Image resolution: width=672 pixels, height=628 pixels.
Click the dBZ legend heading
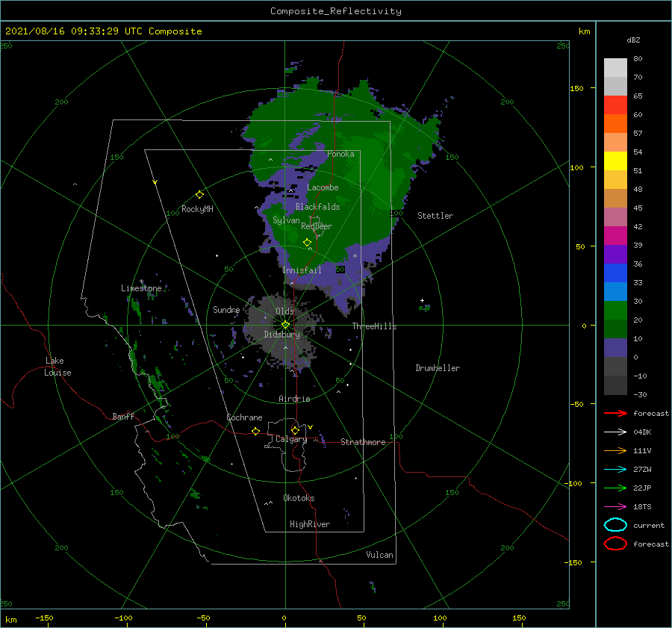pyautogui.click(x=633, y=40)
